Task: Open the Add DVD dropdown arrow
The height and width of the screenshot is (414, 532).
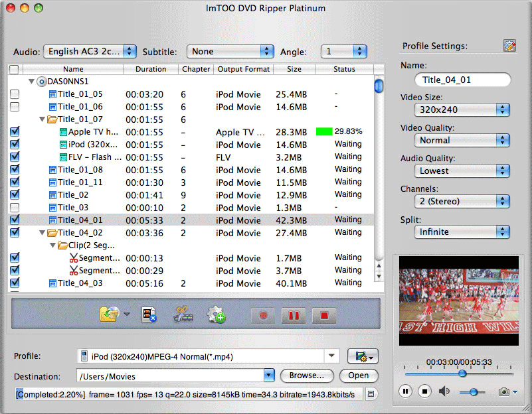Action: tap(127, 314)
